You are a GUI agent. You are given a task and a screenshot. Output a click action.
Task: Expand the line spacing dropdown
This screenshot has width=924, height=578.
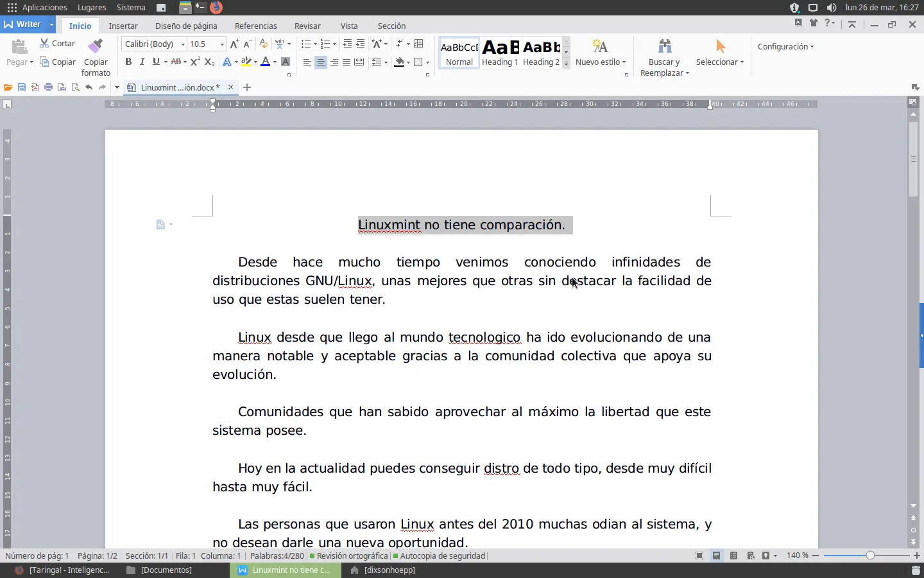(x=386, y=62)
